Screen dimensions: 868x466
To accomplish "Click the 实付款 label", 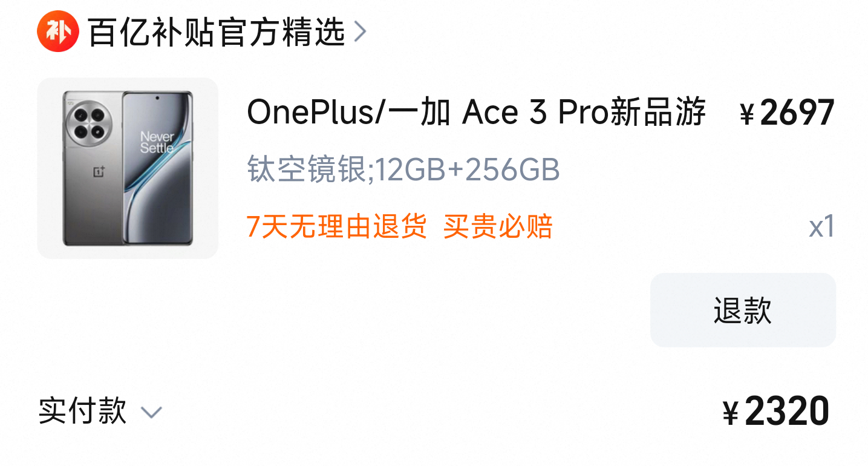I will tap(83, 412).
